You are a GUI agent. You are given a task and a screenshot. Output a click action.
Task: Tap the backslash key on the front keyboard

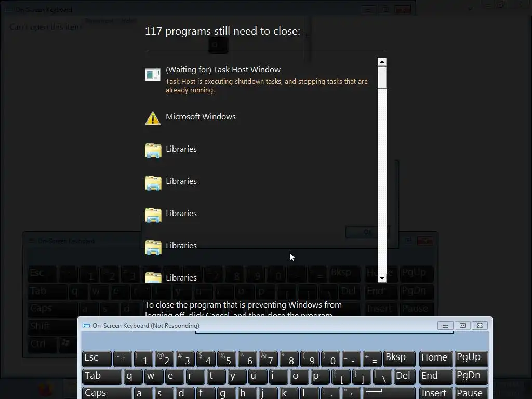click(383, 377)
